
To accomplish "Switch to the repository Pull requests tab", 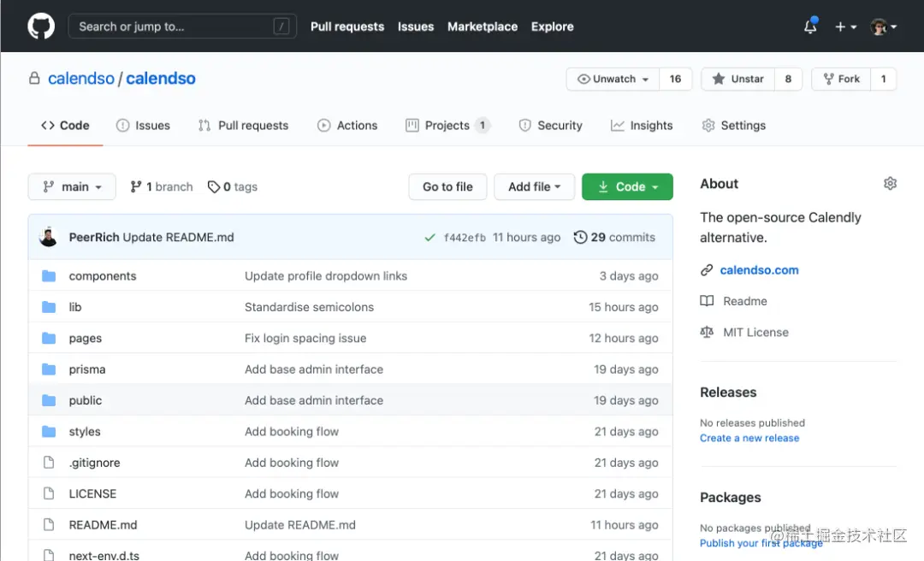I will (243, 126).
